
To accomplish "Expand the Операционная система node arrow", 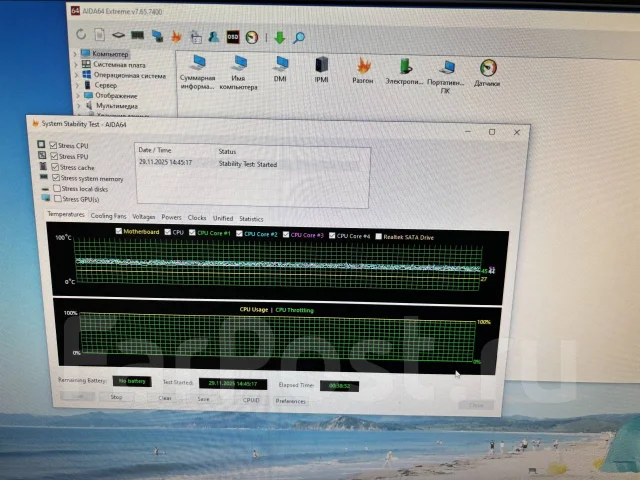I will click(77, 75).
